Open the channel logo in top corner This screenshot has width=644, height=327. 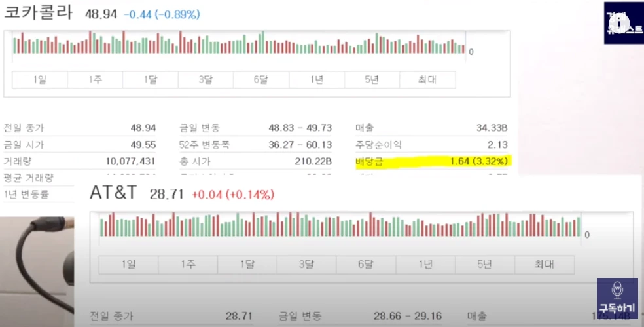pyautogui.click(x=624, y=23)
